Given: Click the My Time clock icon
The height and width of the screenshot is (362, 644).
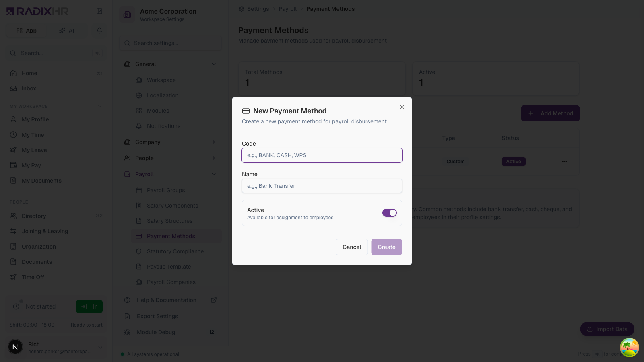Looking at the screenshot, I should point(13,135).
